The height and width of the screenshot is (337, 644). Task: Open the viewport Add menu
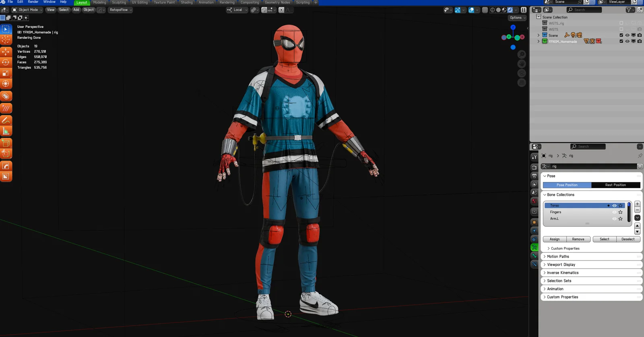pos(76,10)
